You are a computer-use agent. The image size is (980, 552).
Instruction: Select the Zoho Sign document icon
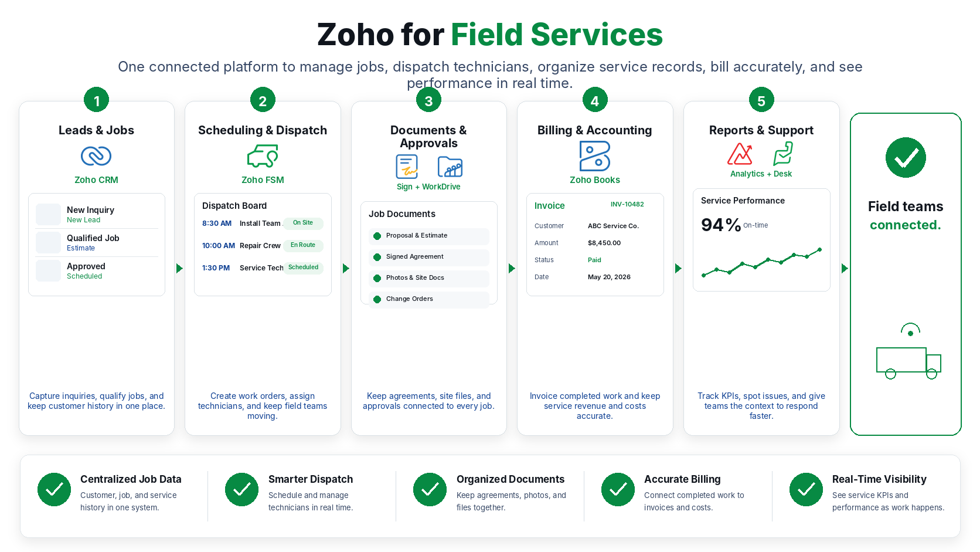(x=407, y=167)
